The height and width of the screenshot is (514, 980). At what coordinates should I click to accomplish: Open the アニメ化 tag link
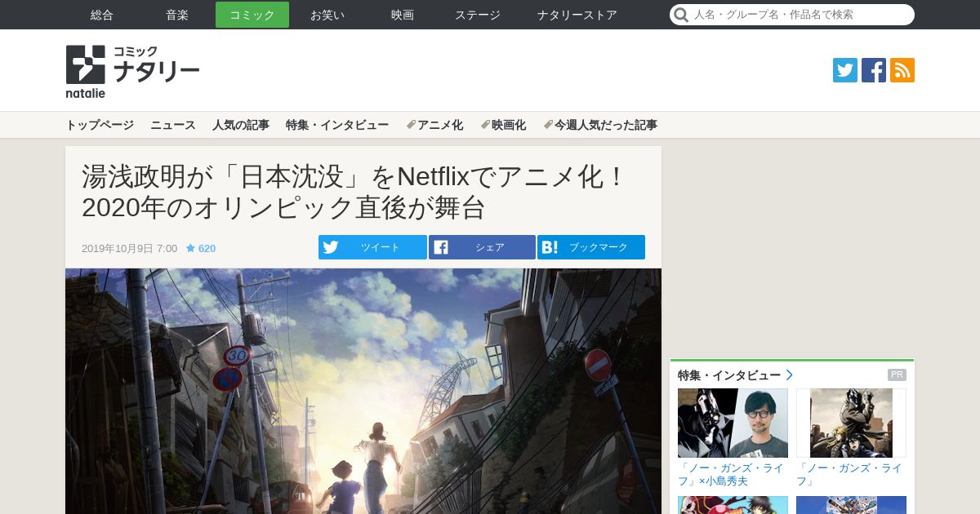(x=434, y=125)
